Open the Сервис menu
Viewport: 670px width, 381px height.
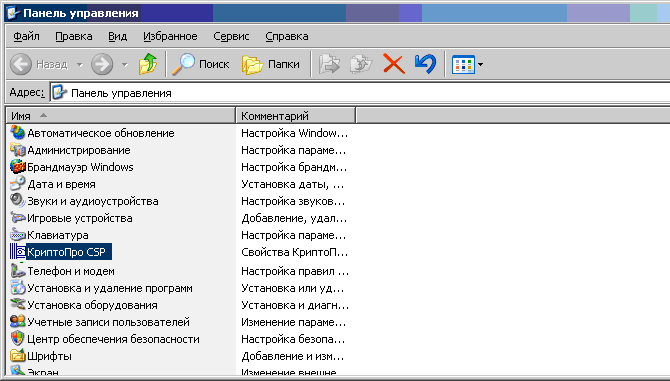pyautogui.click(x=231, y=36)
